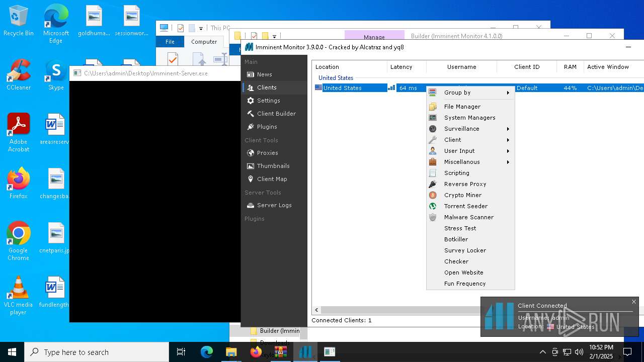The height and width of the screenshot is (362, 644).
Task: Click the Scripting page icon
Action: (433, 173)
